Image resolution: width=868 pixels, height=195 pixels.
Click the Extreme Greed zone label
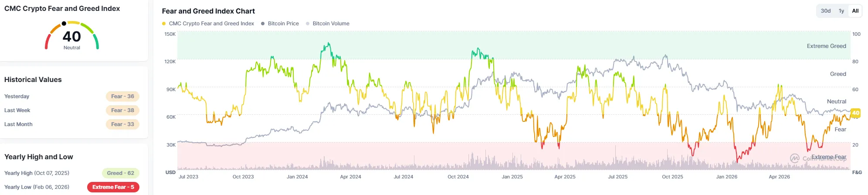(826, 46)
